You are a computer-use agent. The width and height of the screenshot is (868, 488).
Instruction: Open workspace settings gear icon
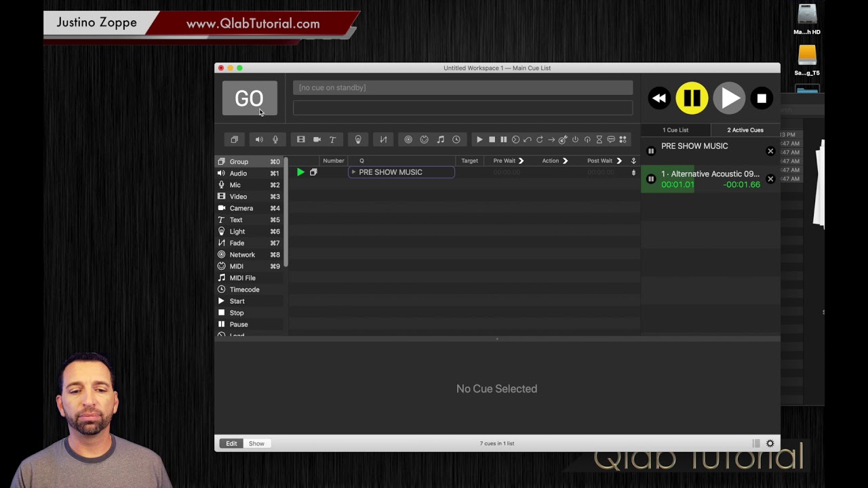(770, 443)
